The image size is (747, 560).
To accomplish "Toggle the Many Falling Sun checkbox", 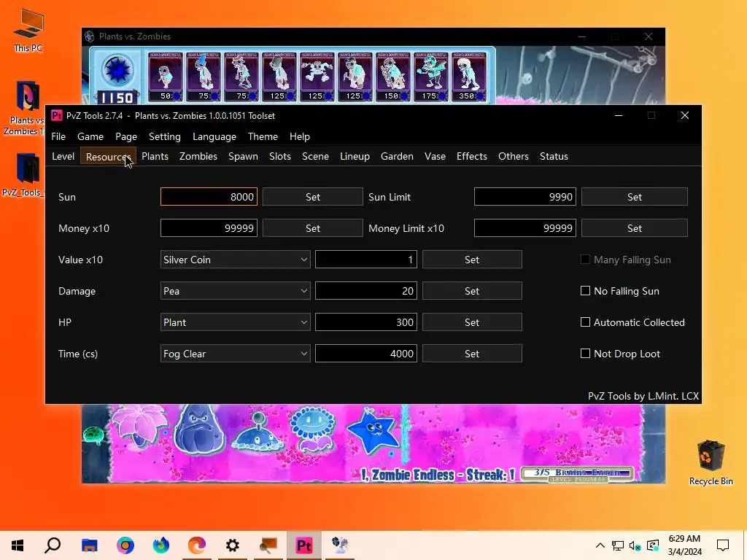I will point(585,260).
